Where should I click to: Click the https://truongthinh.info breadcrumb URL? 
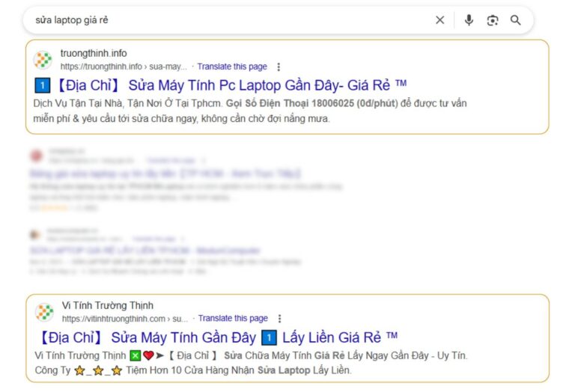[x=124, y=67]
